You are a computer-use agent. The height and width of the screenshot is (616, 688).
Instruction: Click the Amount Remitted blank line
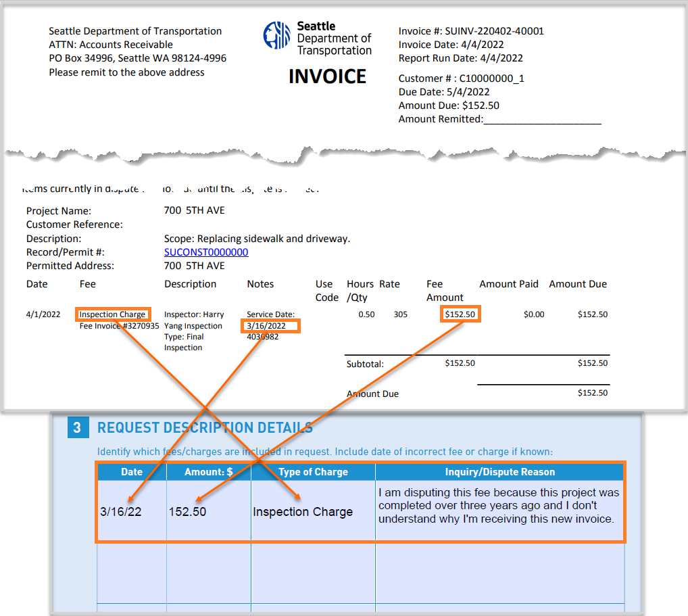click(542, 120)
